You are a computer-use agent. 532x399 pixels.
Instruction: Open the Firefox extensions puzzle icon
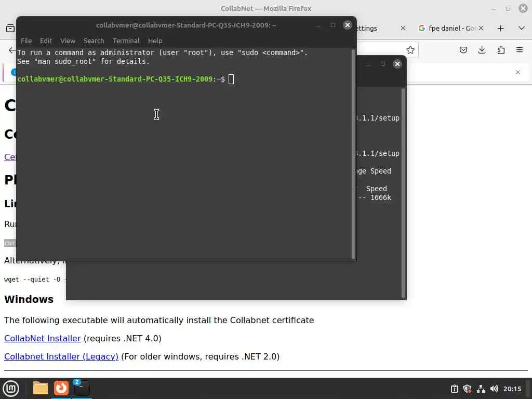(x=501, y=50)
